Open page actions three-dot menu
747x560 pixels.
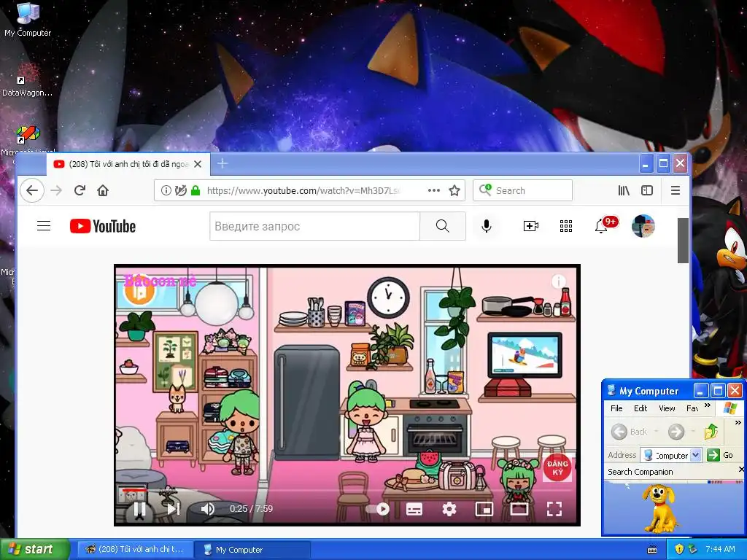pos(433,190)
